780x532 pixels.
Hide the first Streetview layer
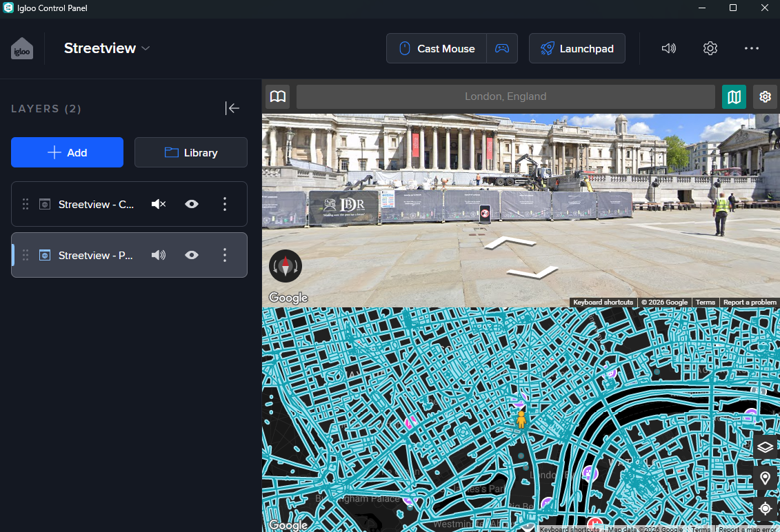tap(192, 204)
